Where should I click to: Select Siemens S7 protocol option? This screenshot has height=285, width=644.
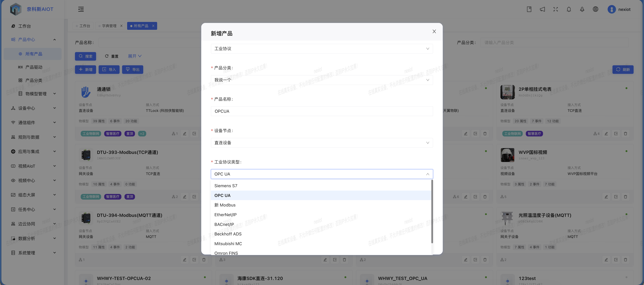[x=321, y=186]
